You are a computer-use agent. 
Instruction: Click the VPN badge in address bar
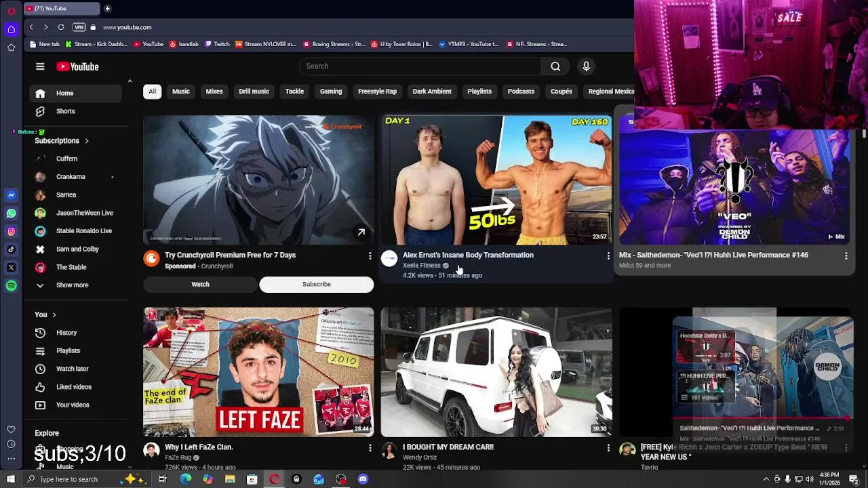tap(79, 27)
